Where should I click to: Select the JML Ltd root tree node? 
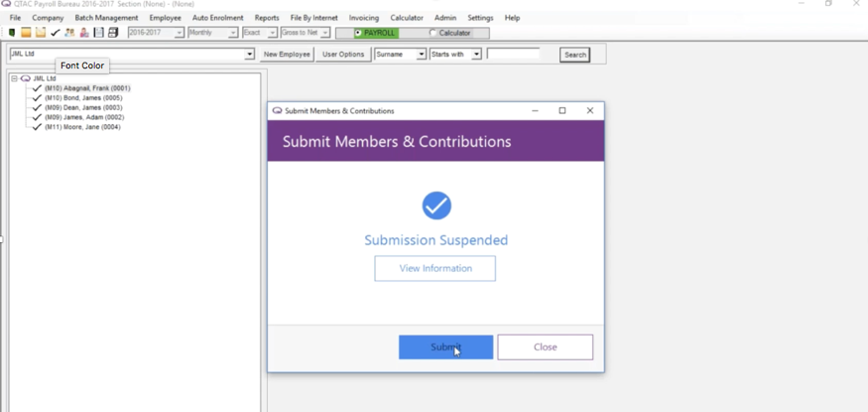tap(45, 78)
